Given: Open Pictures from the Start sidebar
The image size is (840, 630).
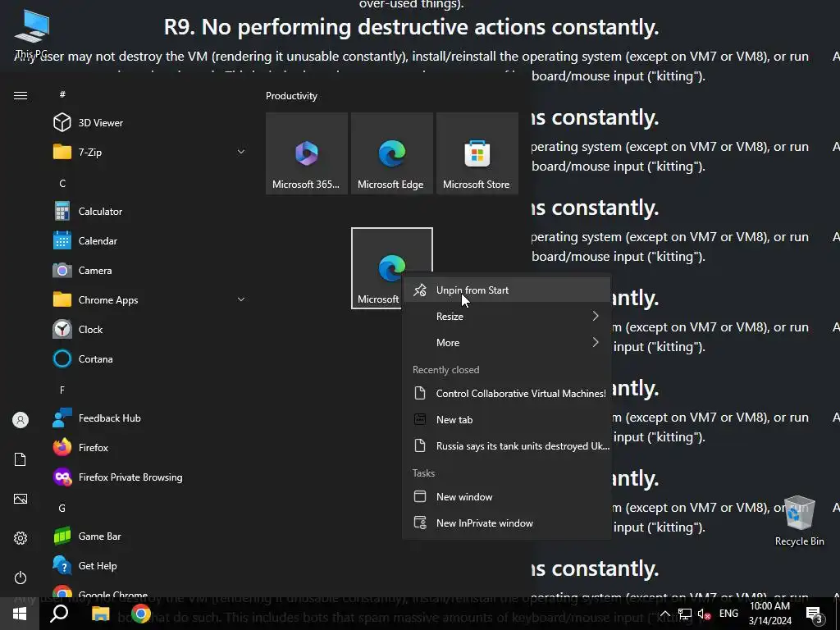Looking at the screenshot, I should (21, 499).
